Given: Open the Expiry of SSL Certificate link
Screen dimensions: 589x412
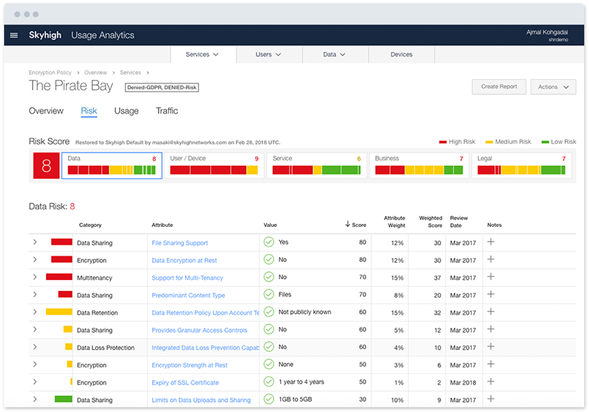Looking at the screenshot, I should pos(185,383).
